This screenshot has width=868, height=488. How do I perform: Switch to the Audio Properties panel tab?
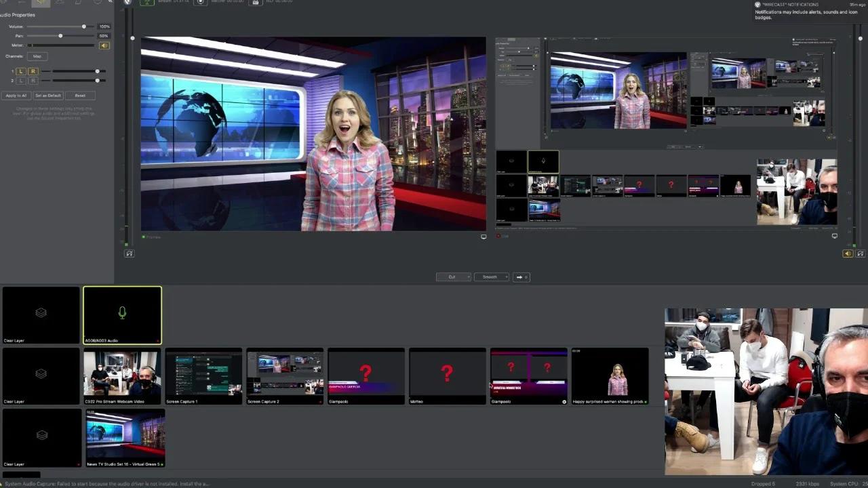point(39,3)
